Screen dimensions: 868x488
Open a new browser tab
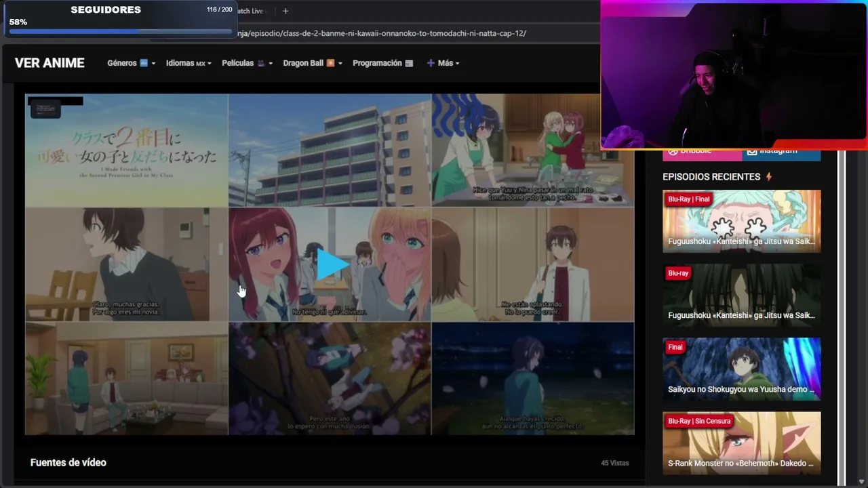[x=285, y=11]
